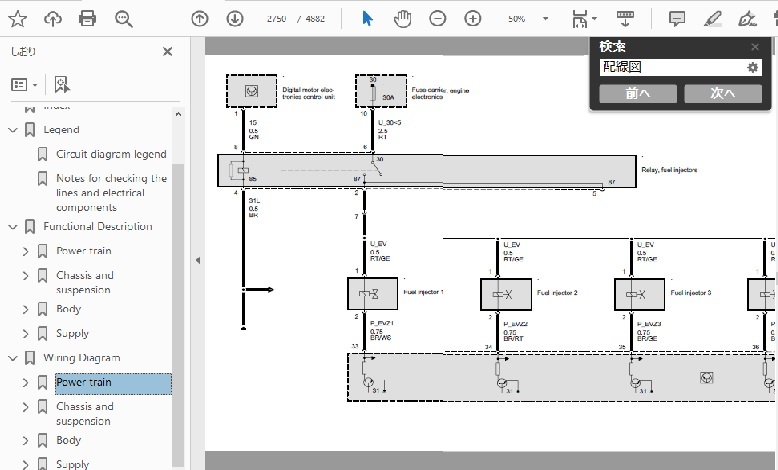778x470 pixels.
Task: Open the find text magnifier icon
Action: pyautogui.click(x=123, y=19)
